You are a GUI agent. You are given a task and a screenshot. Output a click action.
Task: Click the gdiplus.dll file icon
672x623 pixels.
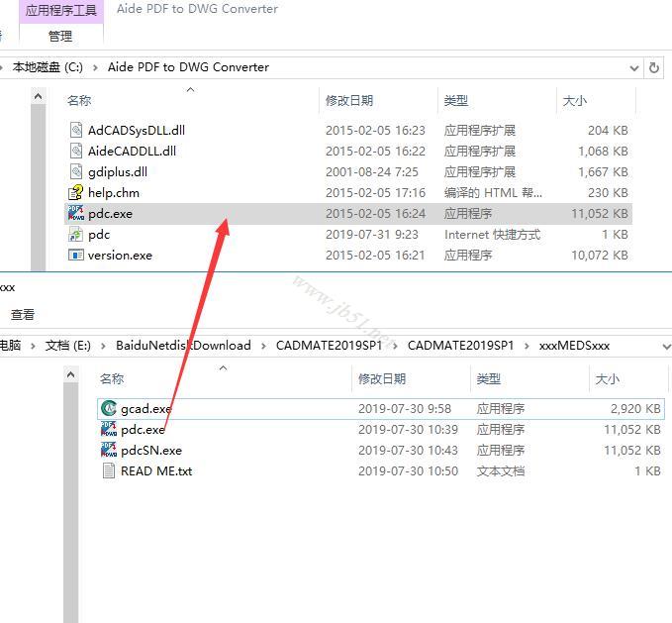click(76, 171)
